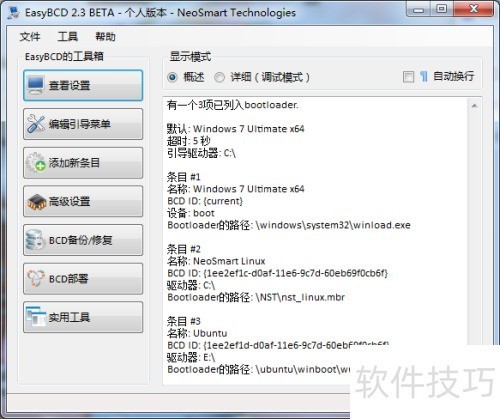Viewport: 500px width, 419px height.
Task: Close the EasyBCD window
Action: tap(473, 9)
